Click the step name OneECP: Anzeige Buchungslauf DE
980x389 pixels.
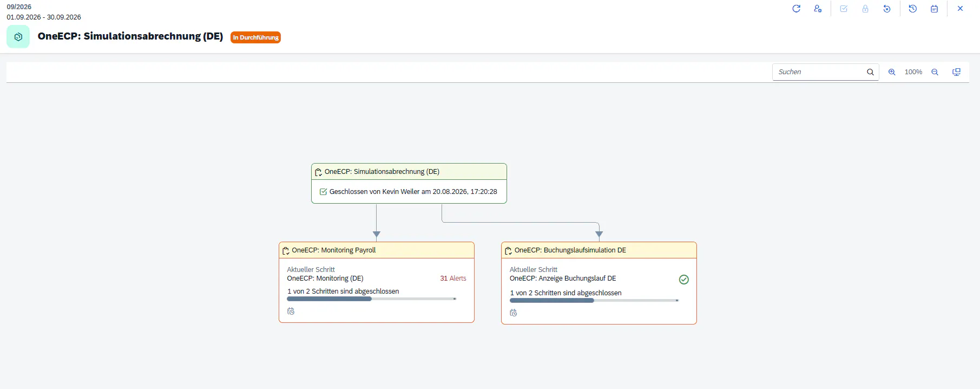[x=563, y=278]
